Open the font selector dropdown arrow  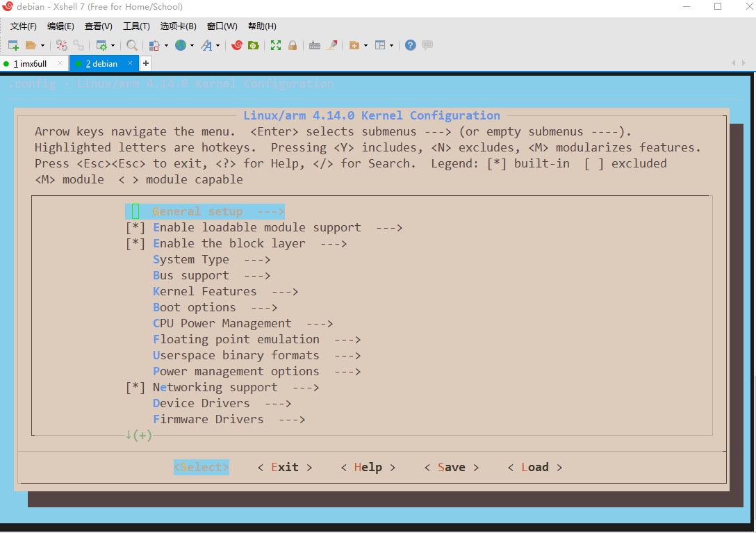pyautogui.click(x=218, y=46)
